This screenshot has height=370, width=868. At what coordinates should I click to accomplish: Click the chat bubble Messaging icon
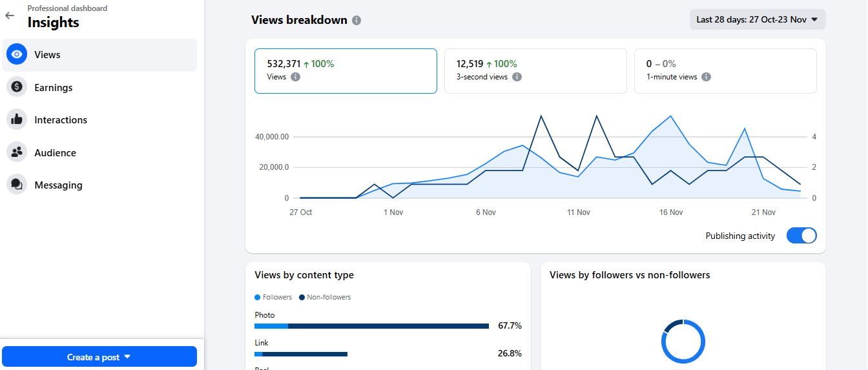point(17,185)
